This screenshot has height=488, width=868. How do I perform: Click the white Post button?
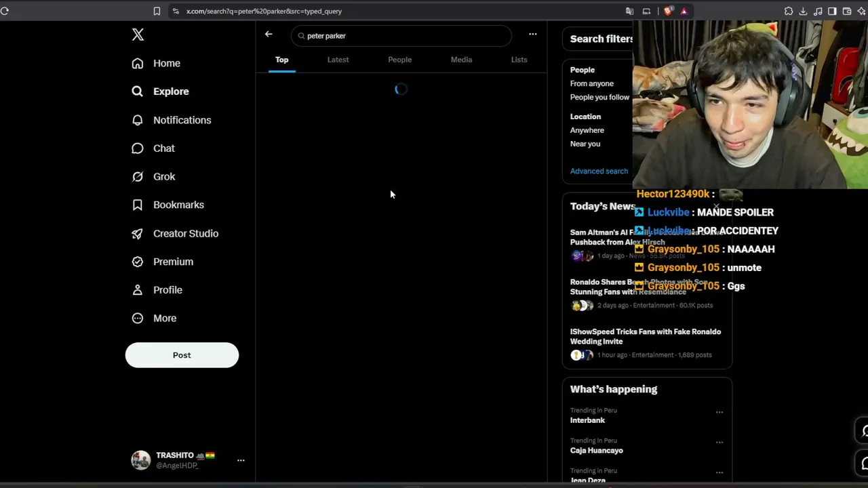(182, 355)
